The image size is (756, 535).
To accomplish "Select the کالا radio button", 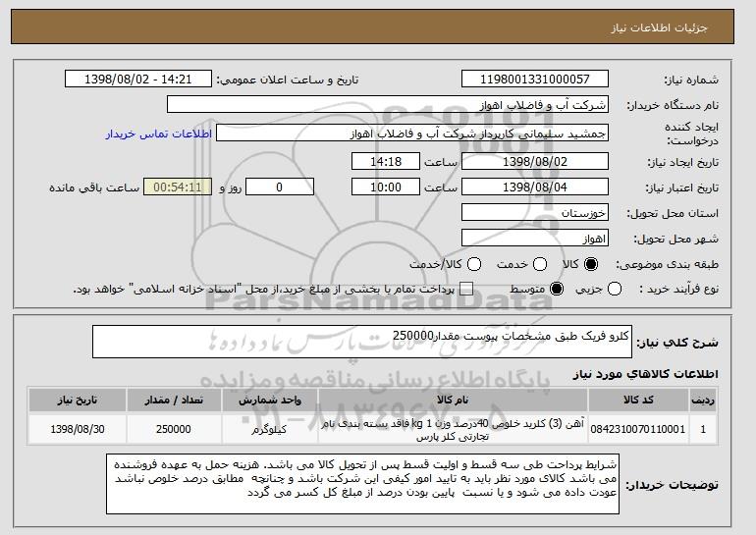I will click(x=591, y=264).
